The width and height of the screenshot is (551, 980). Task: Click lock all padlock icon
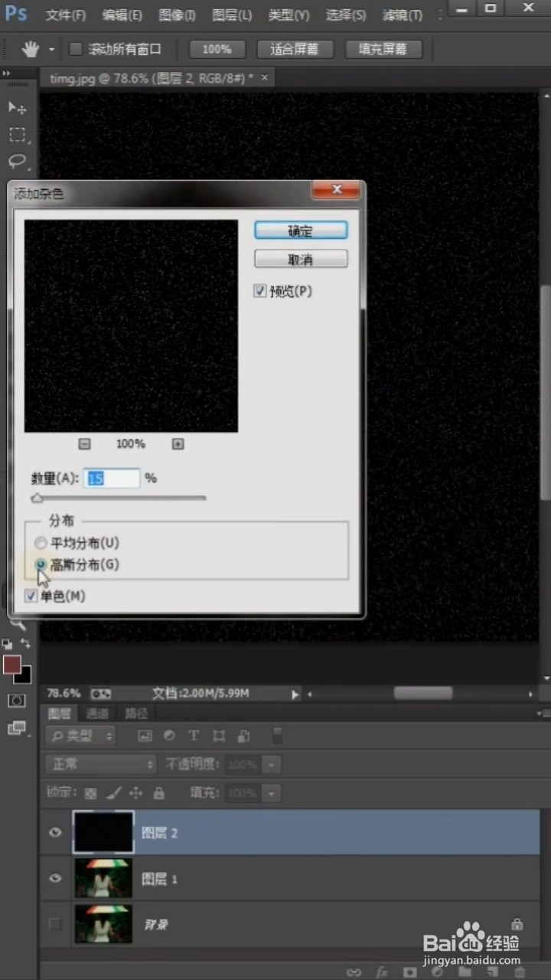(158, 793)
